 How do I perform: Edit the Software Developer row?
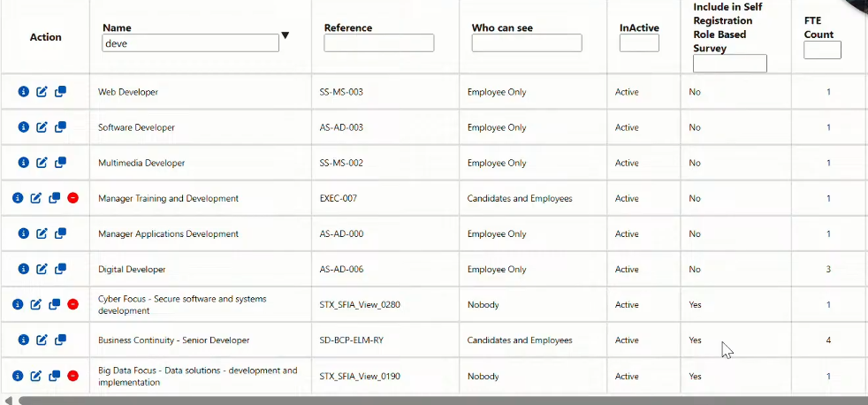click(42, 127)
